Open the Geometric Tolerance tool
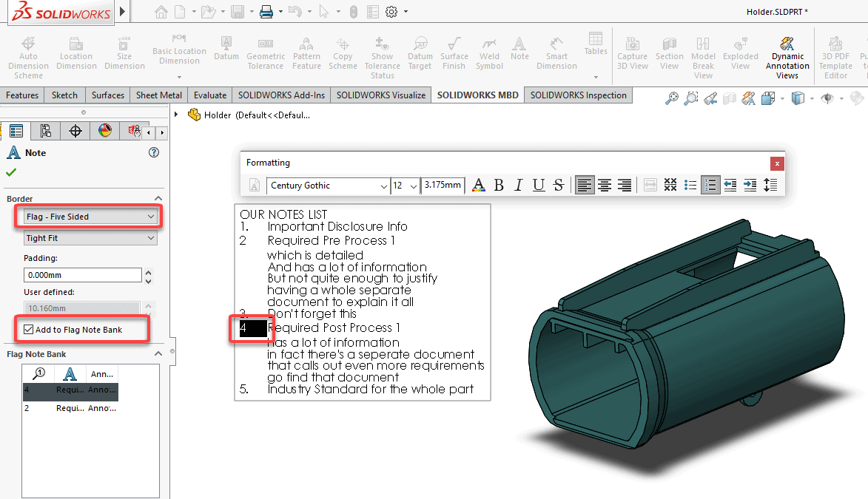 (x=266, y=53)
